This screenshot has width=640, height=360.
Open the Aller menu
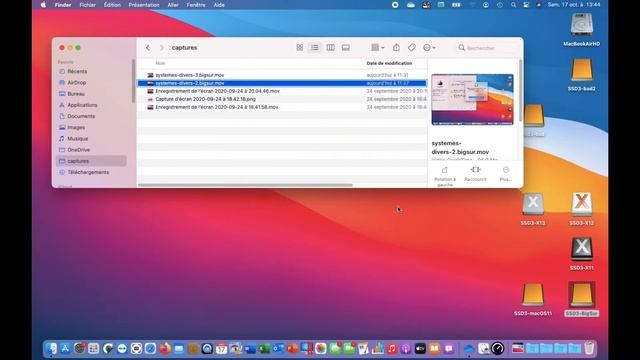pyautogui.click(x=173, y=5)
